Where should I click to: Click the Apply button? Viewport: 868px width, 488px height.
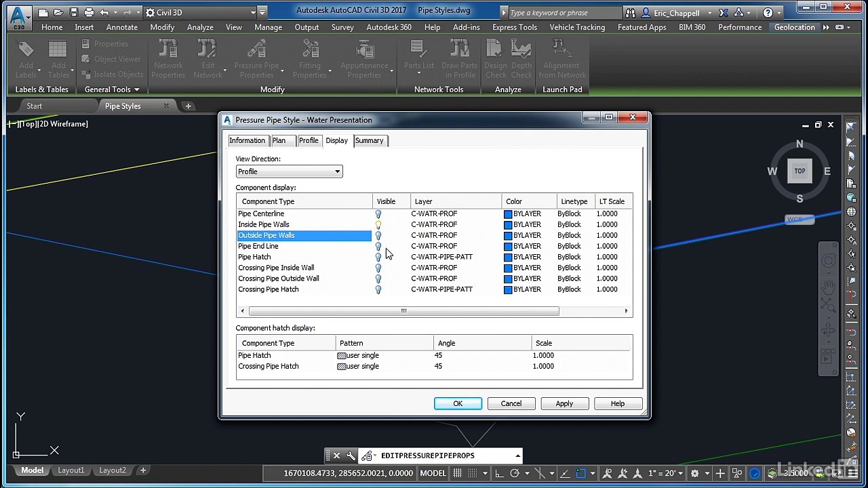pyautogui.click(x=564, y=403)
